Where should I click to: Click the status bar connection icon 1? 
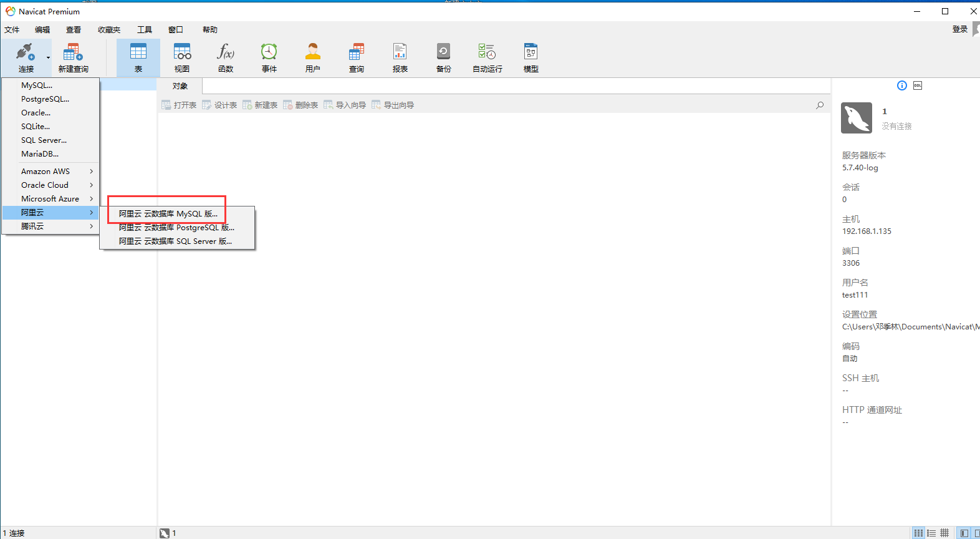pos(165,533)
